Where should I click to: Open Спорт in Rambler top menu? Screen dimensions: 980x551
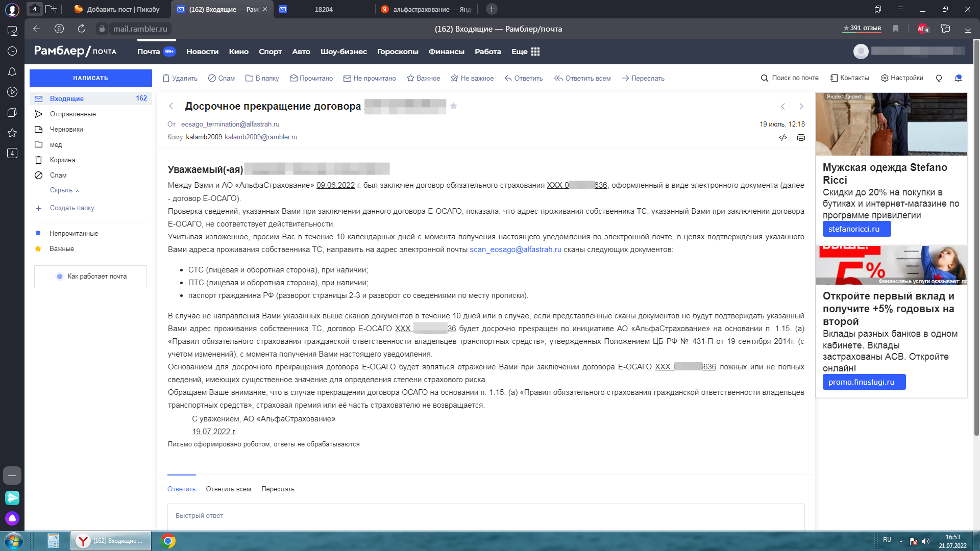[270, 52]
